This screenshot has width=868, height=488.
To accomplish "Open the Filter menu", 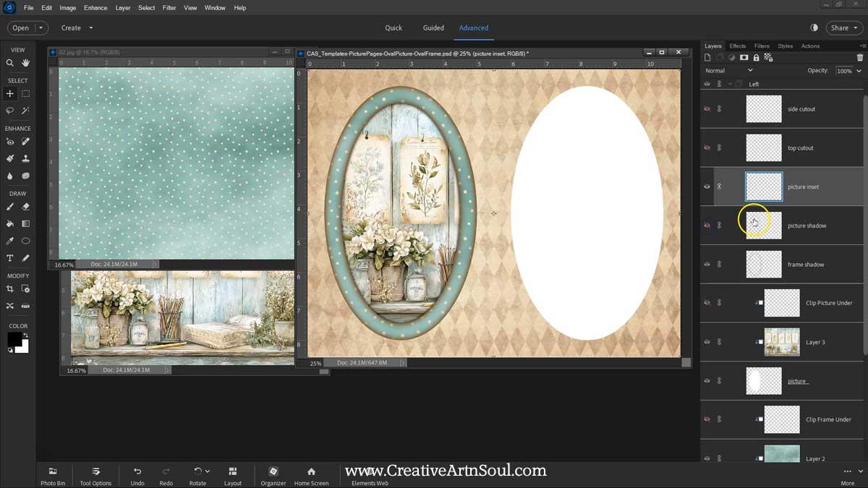I will coord(169,8).
